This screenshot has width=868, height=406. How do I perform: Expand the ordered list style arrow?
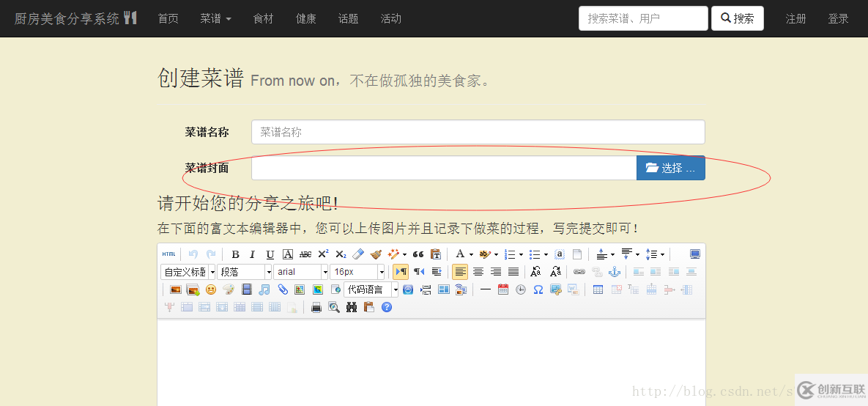click(521, 255)
